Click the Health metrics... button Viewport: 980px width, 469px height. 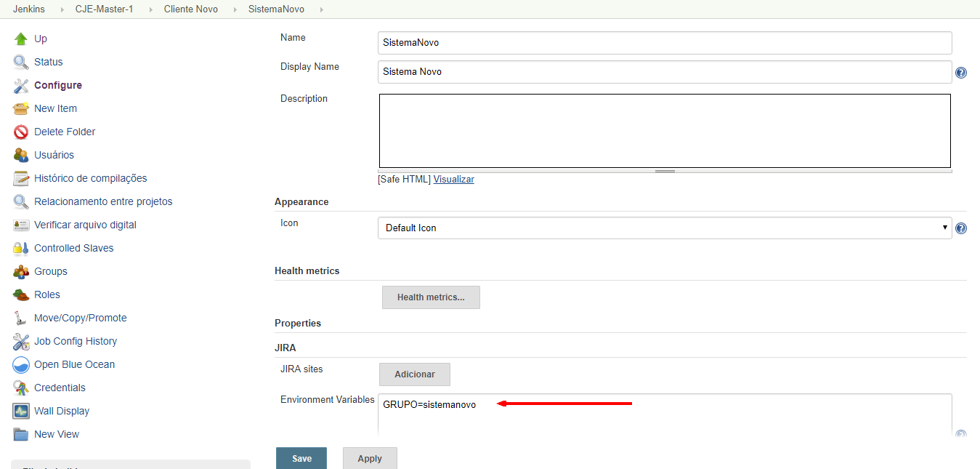pyautogui.click(x=431, y=297)
